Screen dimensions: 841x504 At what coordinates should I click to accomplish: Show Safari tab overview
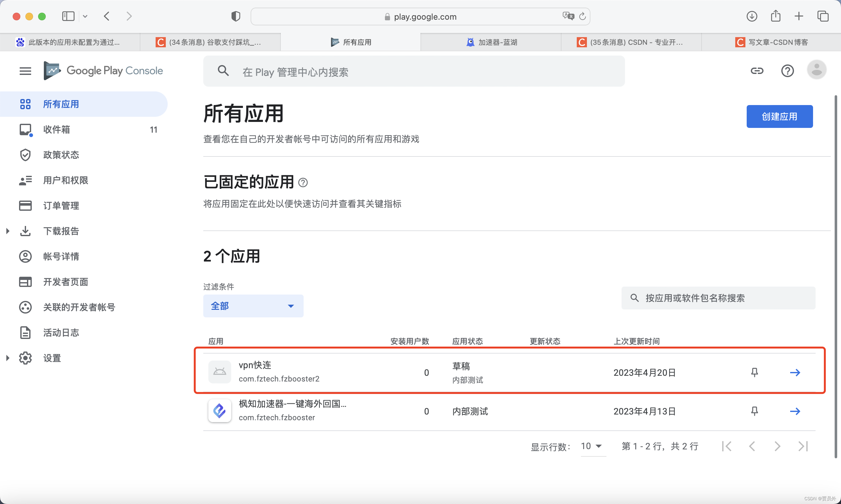pos(823,16)
